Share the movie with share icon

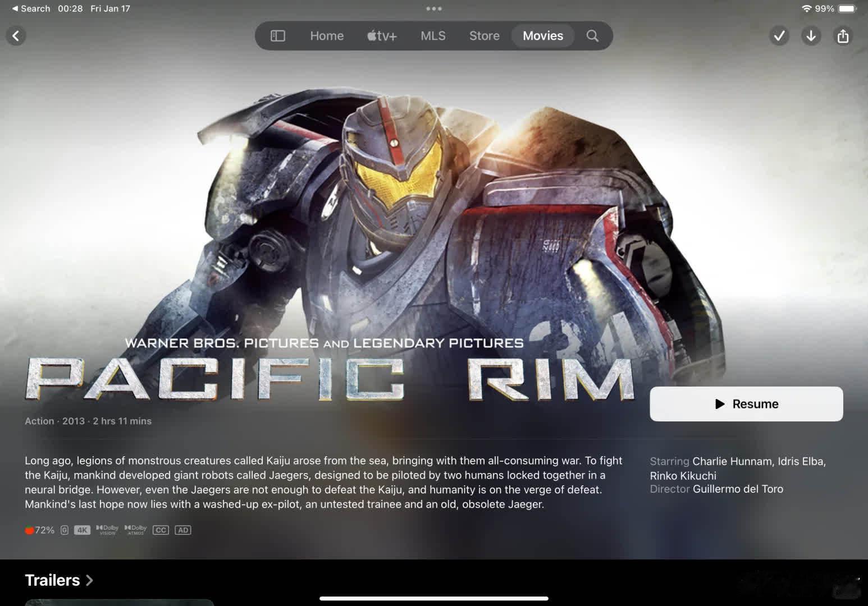coord(843,36)
